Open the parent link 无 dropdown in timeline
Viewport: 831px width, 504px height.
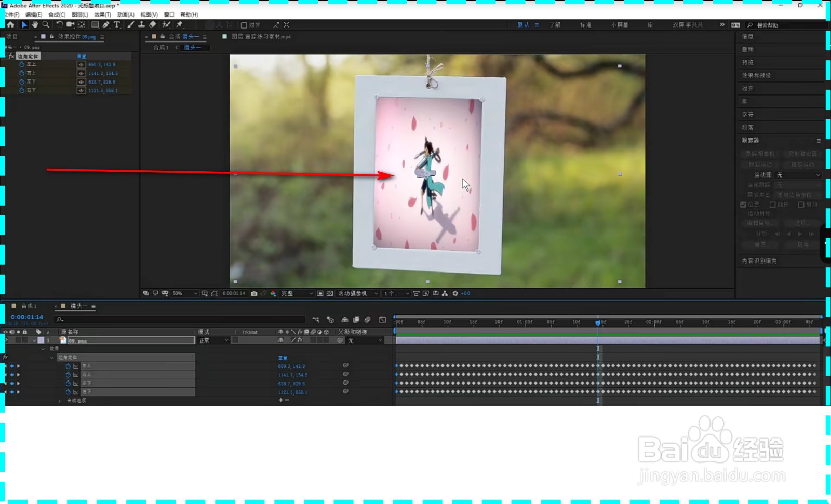click(x=365, y=340)
